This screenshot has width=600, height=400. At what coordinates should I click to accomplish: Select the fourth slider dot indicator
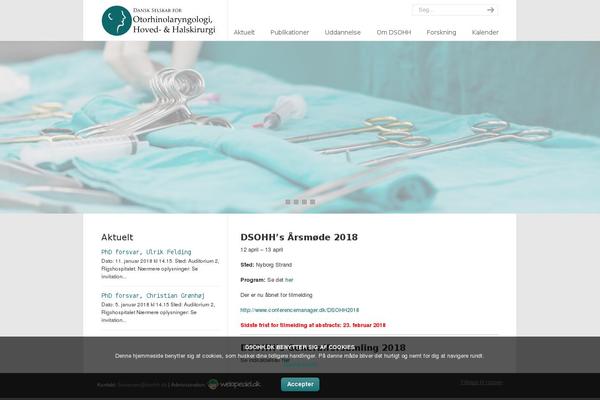point(313,202)
